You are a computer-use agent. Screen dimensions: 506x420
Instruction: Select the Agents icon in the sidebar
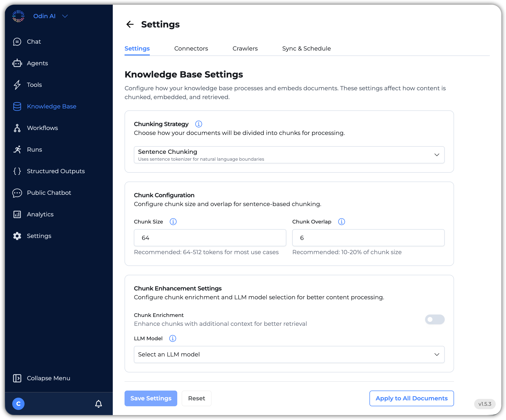(x=17, y=63)
